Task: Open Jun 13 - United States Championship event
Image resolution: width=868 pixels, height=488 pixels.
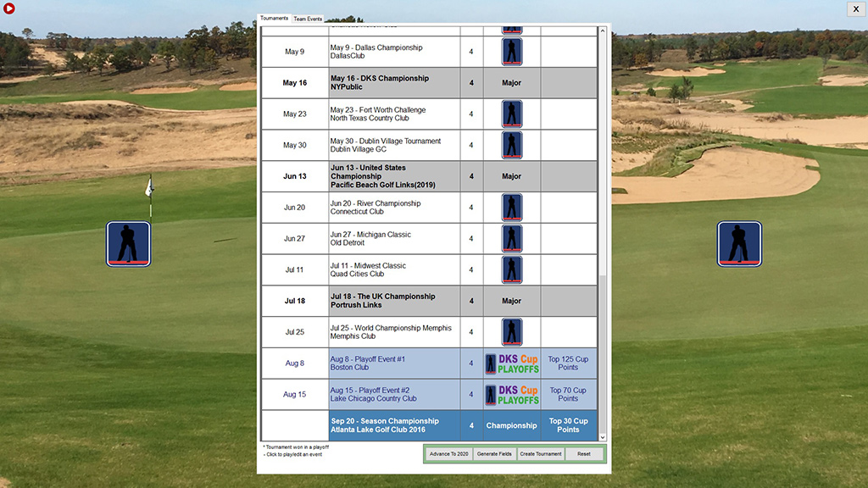Action: [394, 176]
